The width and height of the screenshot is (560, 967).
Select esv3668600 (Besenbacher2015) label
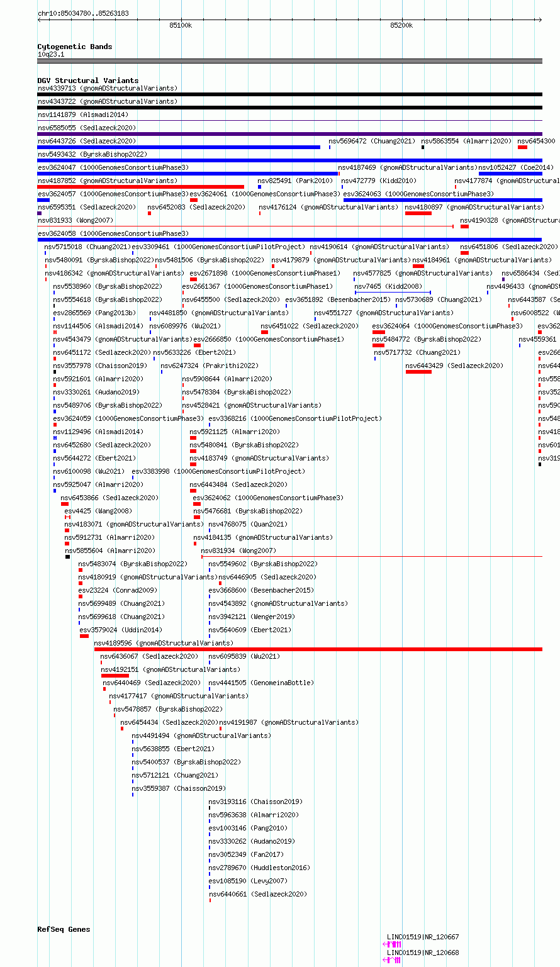262,591
